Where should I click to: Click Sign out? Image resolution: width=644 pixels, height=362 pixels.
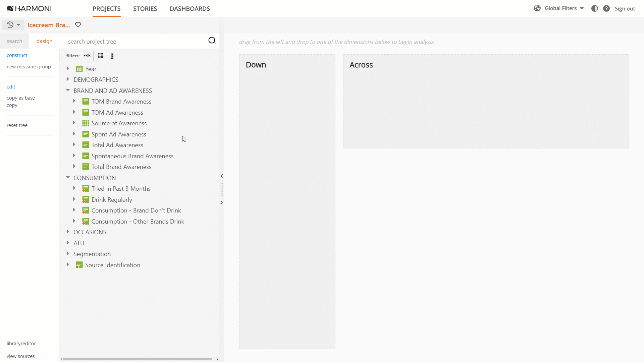625,9
